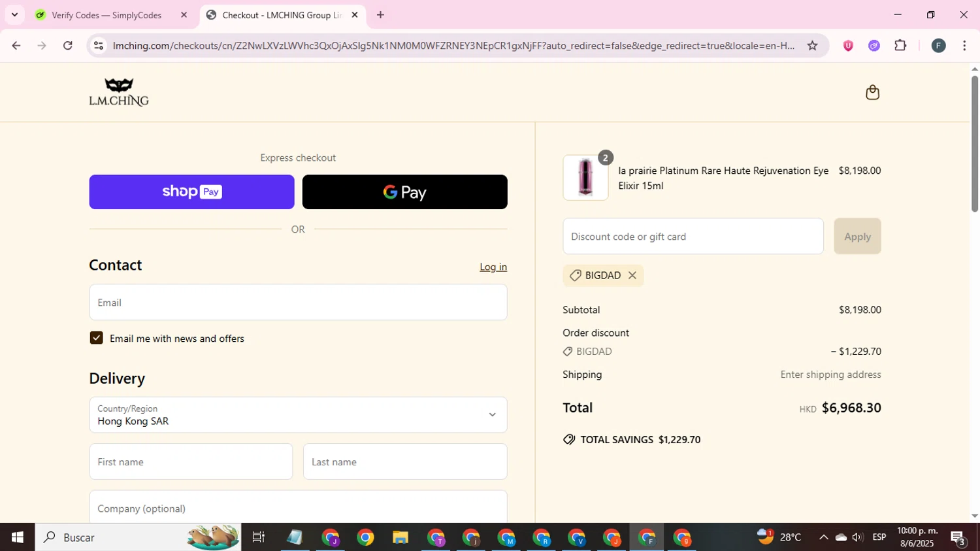980x551 pixels.
Task: Toggle Email me with news and offers
Action: 96,338
